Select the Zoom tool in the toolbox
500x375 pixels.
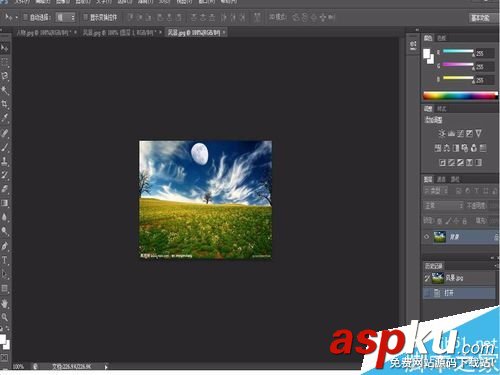tap(4, 317)
